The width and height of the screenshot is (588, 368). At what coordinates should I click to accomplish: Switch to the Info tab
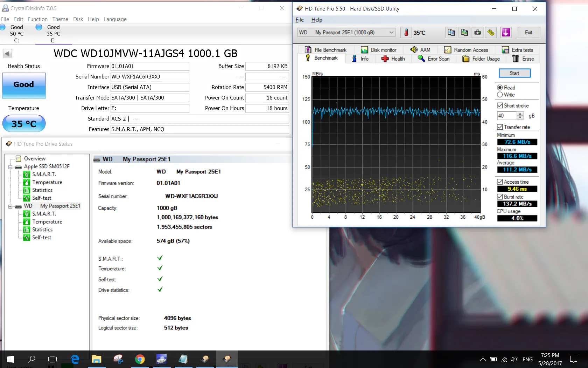[360, 59]
